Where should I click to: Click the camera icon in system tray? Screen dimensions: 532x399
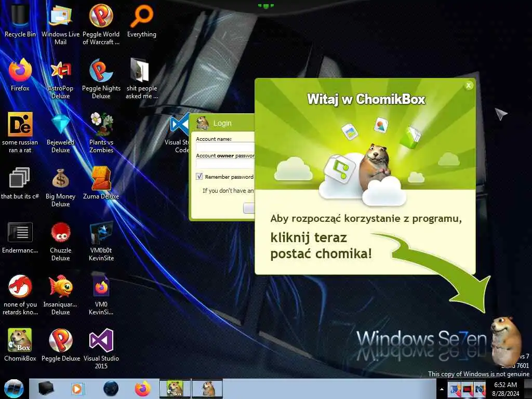480,389
